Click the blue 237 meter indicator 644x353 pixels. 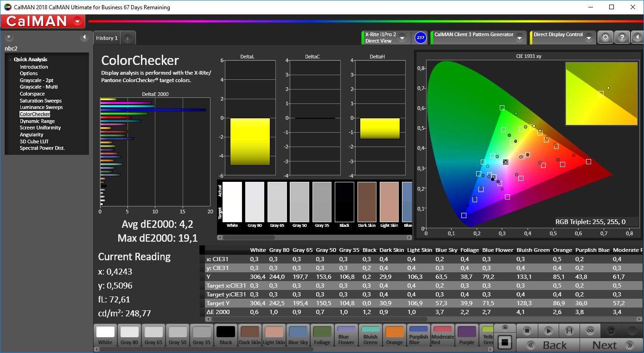[x=421, y=38]
